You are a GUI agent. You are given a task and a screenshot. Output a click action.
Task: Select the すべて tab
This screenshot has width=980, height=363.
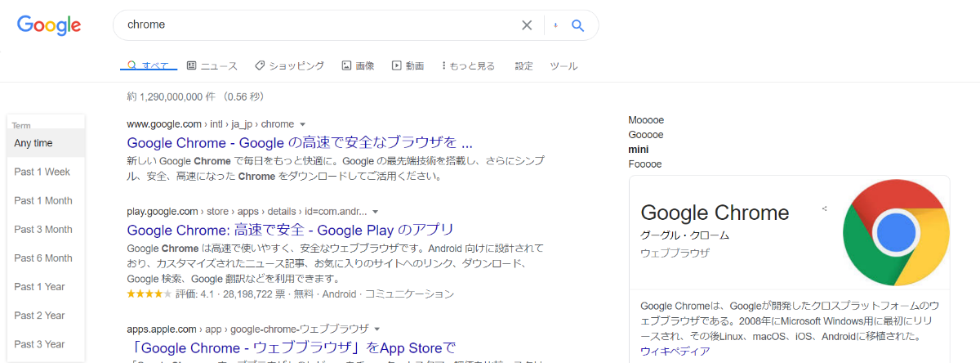click(x=148, y=65)
